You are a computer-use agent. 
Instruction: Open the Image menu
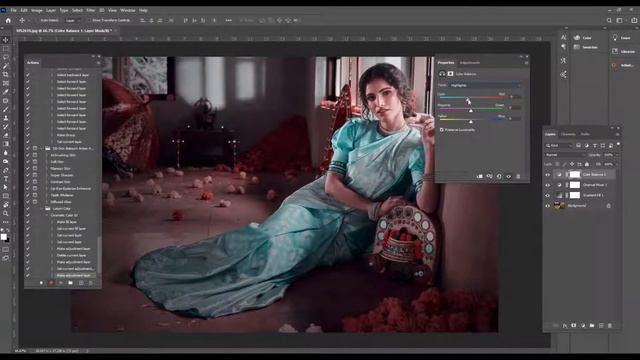point(37,10)
